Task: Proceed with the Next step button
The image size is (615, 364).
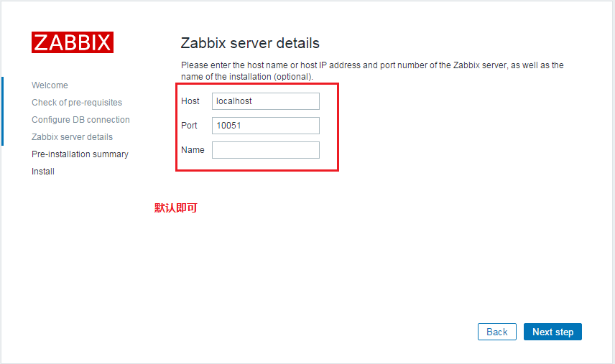Action: click(552, 332)
